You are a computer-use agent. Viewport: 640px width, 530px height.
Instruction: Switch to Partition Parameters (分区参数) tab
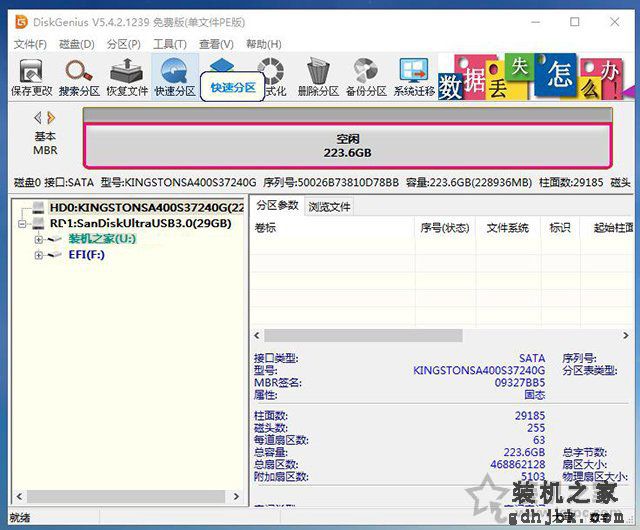point(277,206)
